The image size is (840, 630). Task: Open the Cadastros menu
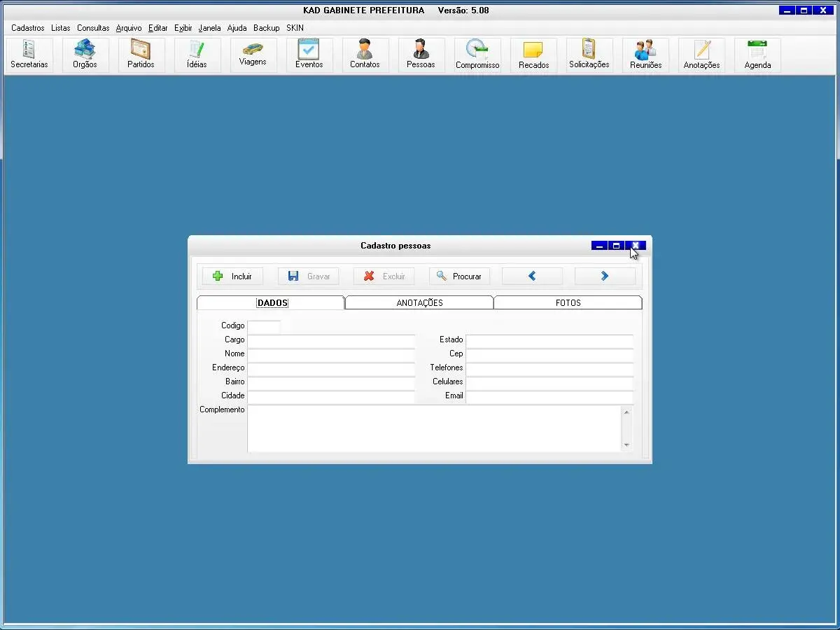28,28
